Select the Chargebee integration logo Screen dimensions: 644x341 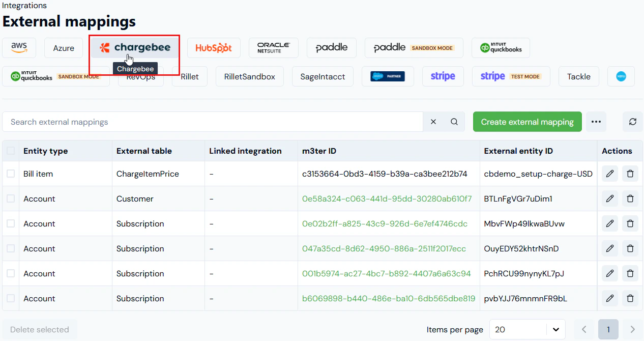(135, 48)
